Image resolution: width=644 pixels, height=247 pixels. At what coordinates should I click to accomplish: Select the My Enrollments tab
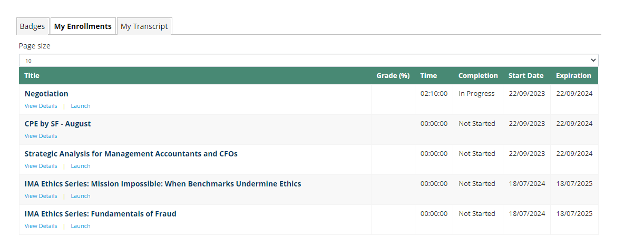(83, 26)
